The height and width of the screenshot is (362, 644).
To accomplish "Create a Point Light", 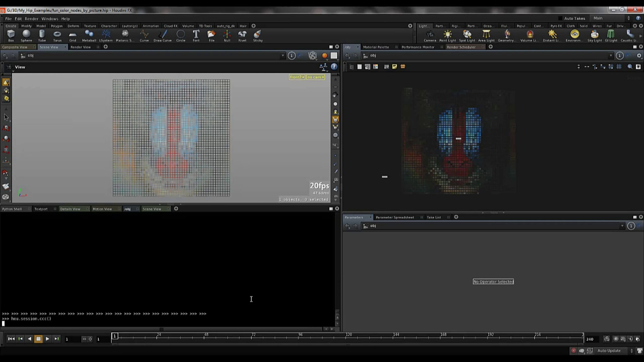I will click(x=448, y=36).
